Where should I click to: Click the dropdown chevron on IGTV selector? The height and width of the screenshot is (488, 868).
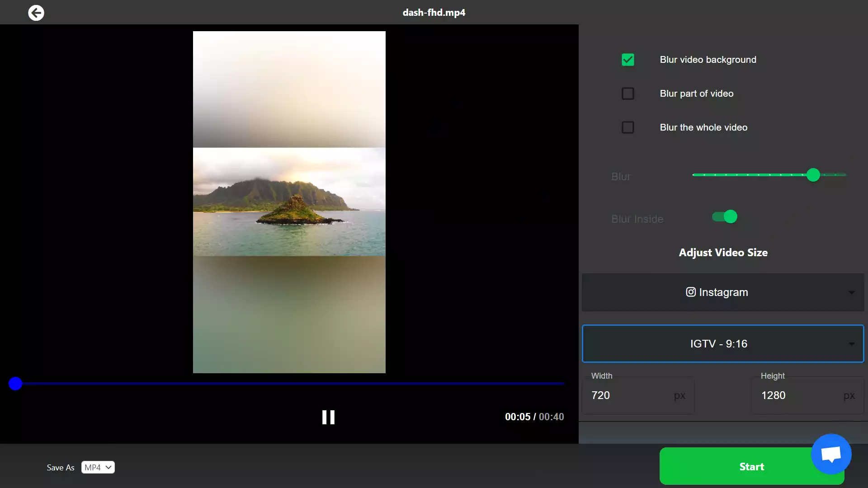(x=852, y=343)
